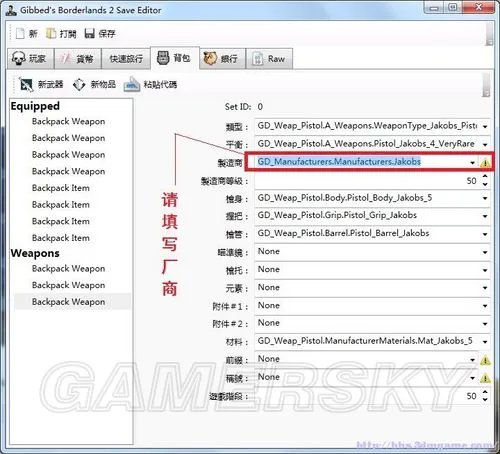Select first Backpack Item under Equipped
Screen dimensions: 500x454
coord(61,188)
